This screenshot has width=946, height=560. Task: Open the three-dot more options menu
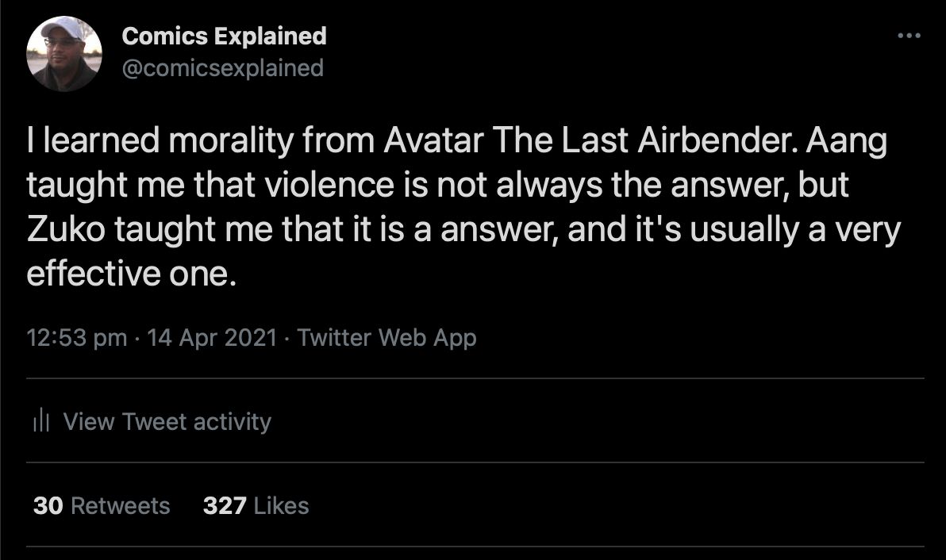[x=909, y=36]
